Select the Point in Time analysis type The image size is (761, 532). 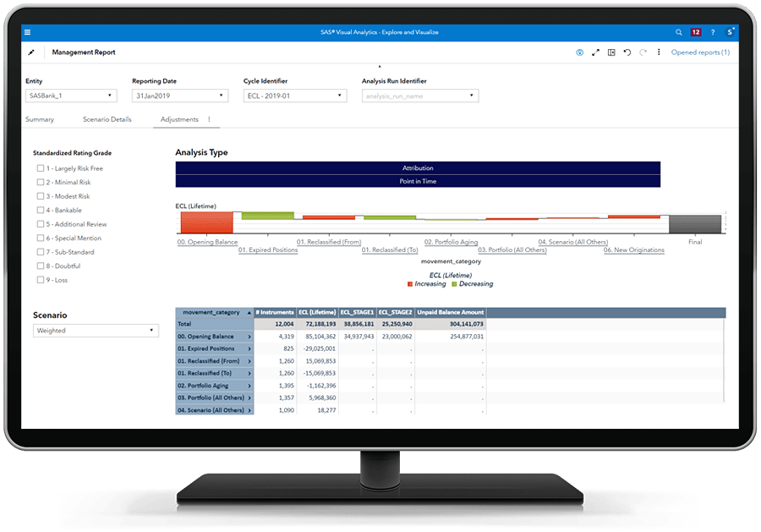click(x=418, y=181)
